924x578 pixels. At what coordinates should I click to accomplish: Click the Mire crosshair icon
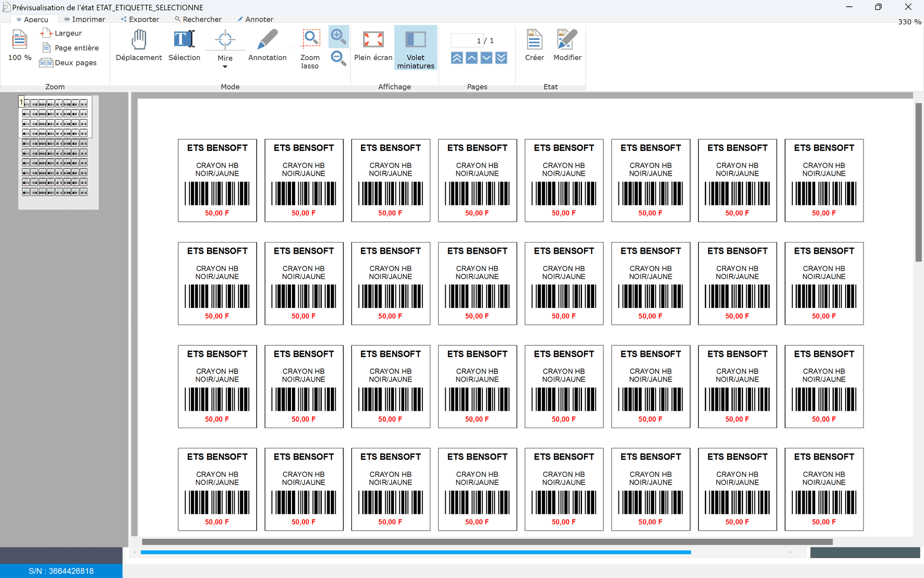point(225,40)
